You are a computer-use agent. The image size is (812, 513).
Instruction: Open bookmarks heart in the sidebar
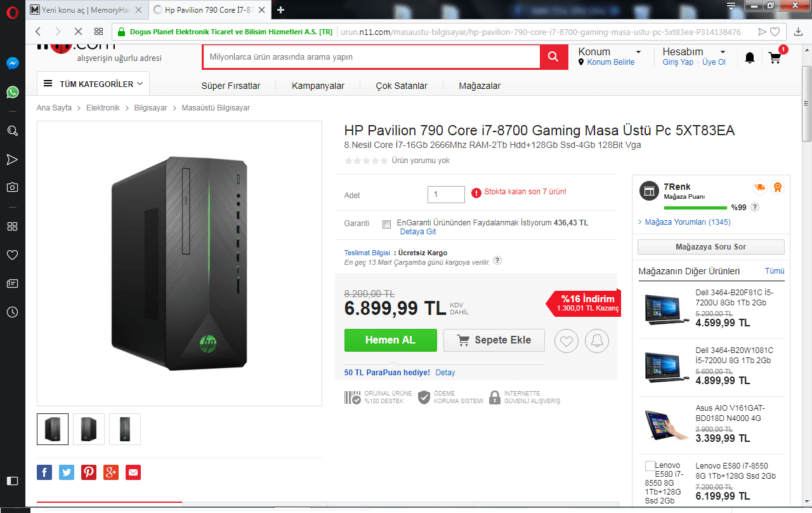pos(13,255)
